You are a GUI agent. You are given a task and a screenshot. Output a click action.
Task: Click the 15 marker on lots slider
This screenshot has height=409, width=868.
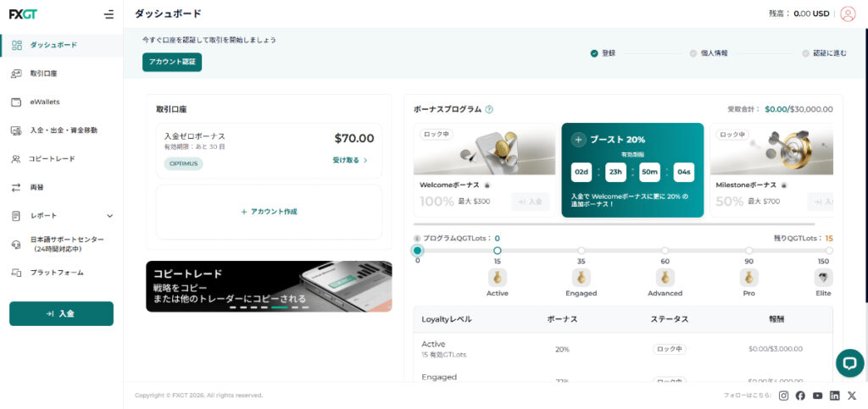497,251
